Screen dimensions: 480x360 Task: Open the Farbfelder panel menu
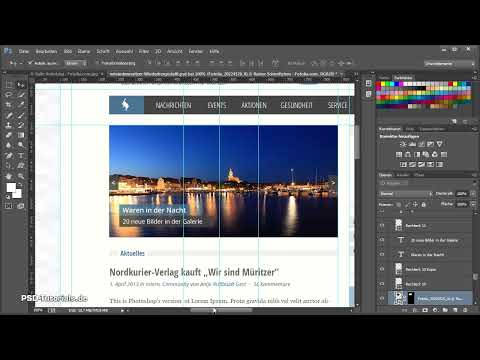(x=474, y=78)
